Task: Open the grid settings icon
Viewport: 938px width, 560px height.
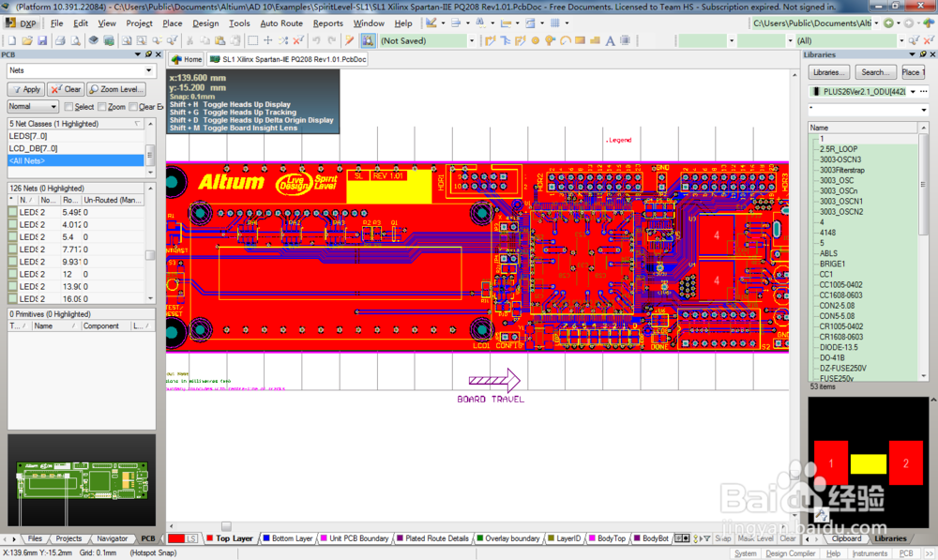Action: pos(555,23)
